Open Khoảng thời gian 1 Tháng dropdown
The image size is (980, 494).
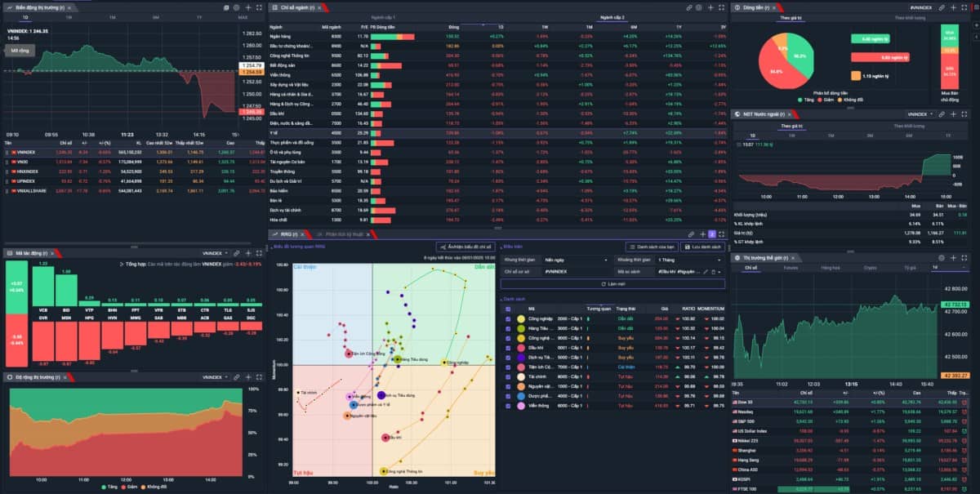pyautogui.click(x=690, y=260)
